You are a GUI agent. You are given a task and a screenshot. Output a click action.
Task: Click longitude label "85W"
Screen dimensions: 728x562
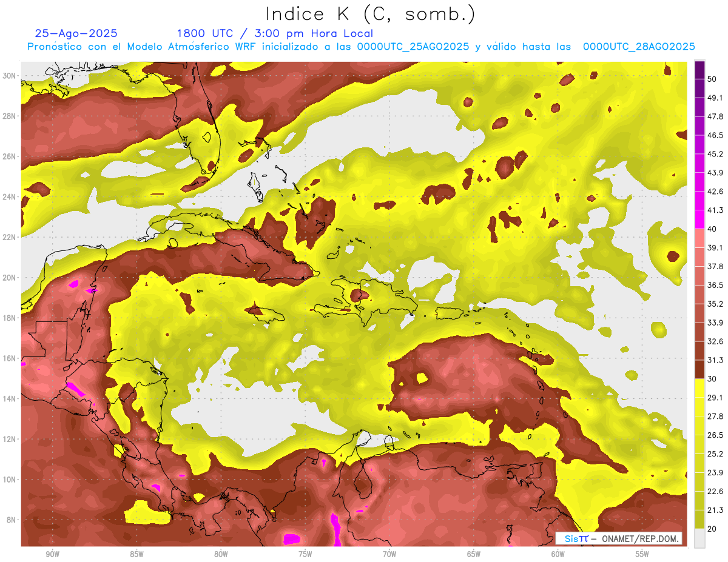tap(136, 554)
